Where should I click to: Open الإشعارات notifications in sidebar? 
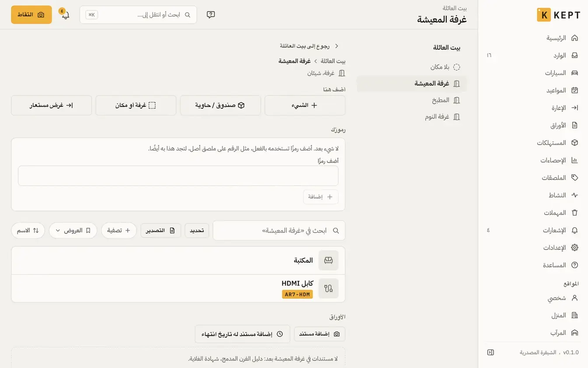(x=533, y=230)
